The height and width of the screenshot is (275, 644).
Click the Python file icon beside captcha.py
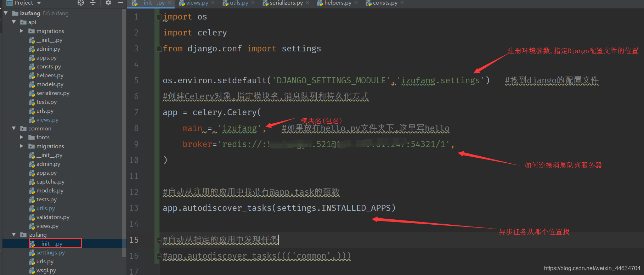(32, 182)
